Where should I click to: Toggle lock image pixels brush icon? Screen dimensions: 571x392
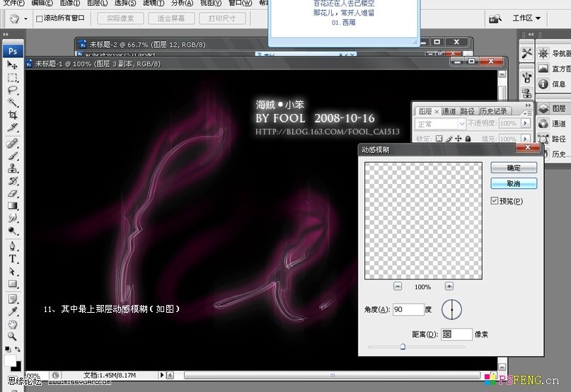449,139
